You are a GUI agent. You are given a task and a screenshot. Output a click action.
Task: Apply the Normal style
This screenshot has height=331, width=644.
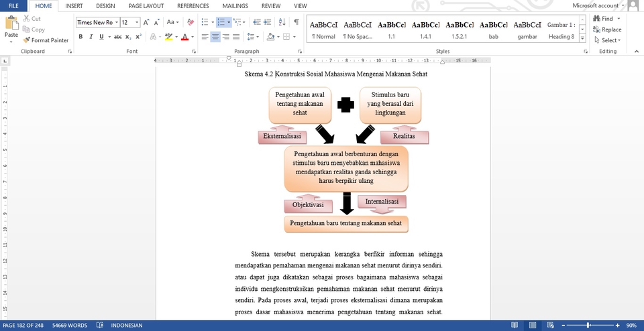coord(323,30)
